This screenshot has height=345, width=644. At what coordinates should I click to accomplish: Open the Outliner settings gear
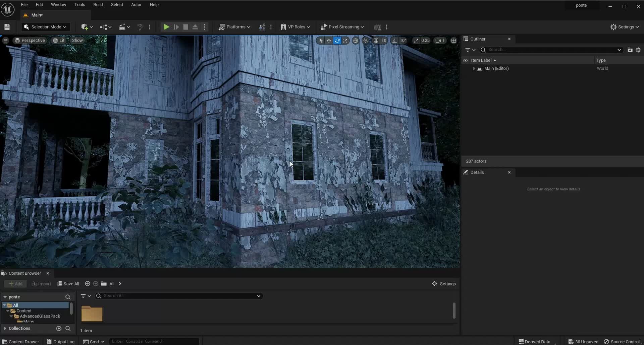tap(638, 50)
